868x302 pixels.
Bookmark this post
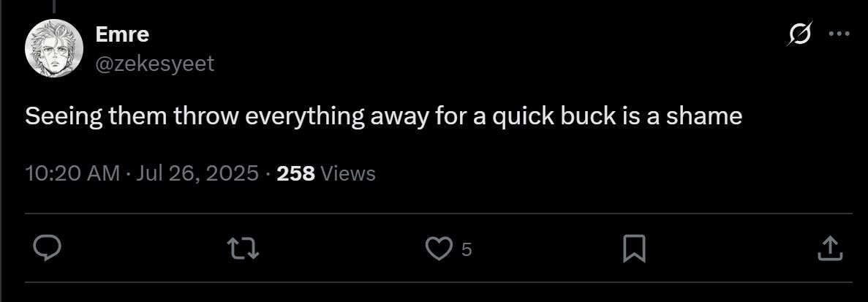tap(633, 249)
